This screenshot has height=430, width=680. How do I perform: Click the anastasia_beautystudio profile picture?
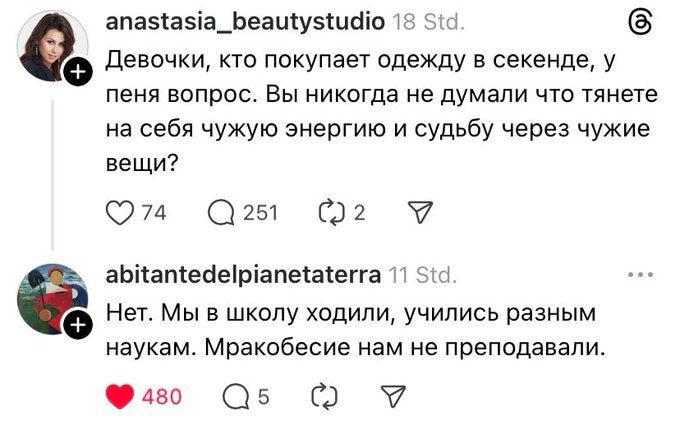[x=52, y=45]
